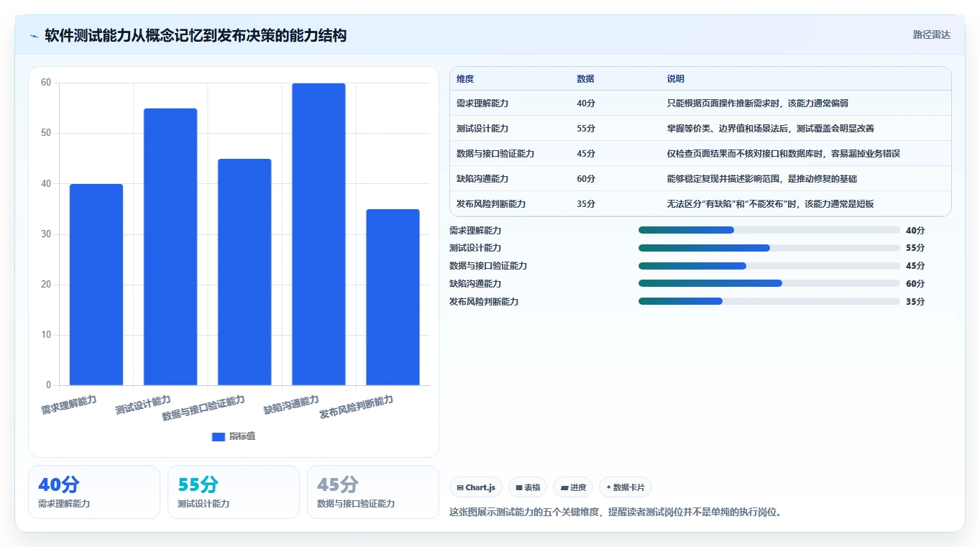This screenshot has height=547, width=980.
Task: Select 需求理解能力 cell in the table
Action: 482,104
